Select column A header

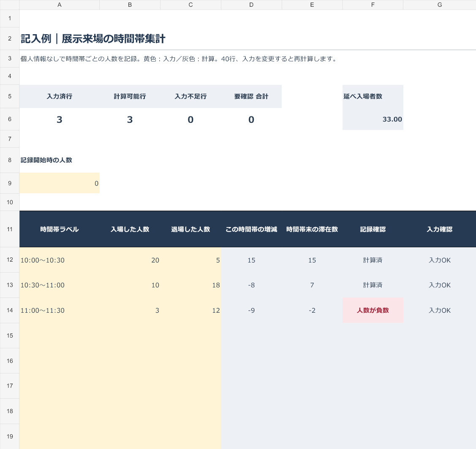tap(60, 5)
